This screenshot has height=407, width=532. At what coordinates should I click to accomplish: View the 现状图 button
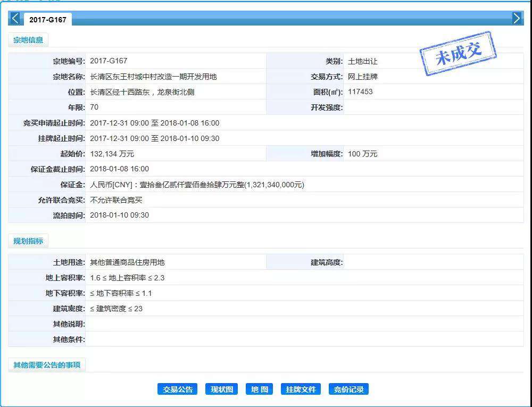coord(221,389)
